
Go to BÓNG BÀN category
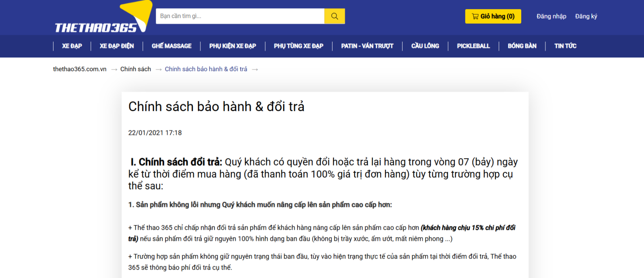[522, 46]
